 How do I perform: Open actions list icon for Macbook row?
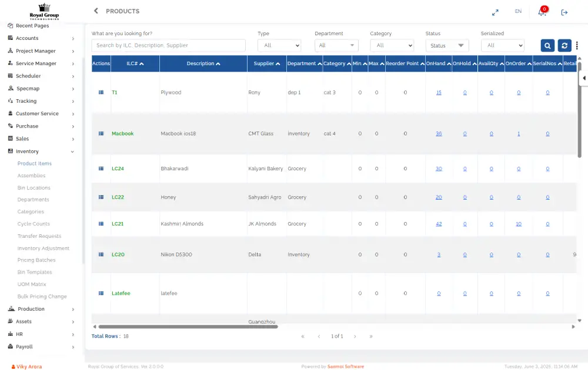coord(101,134)
